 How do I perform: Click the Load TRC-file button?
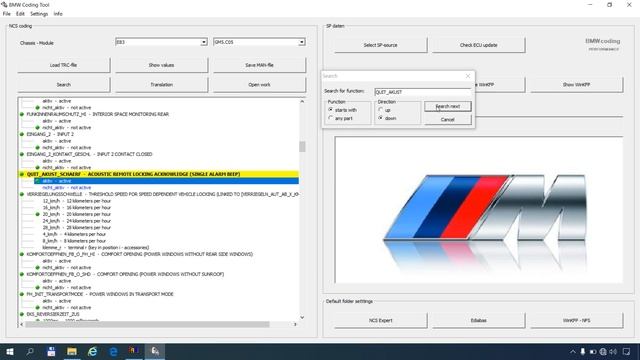[63, 65]
